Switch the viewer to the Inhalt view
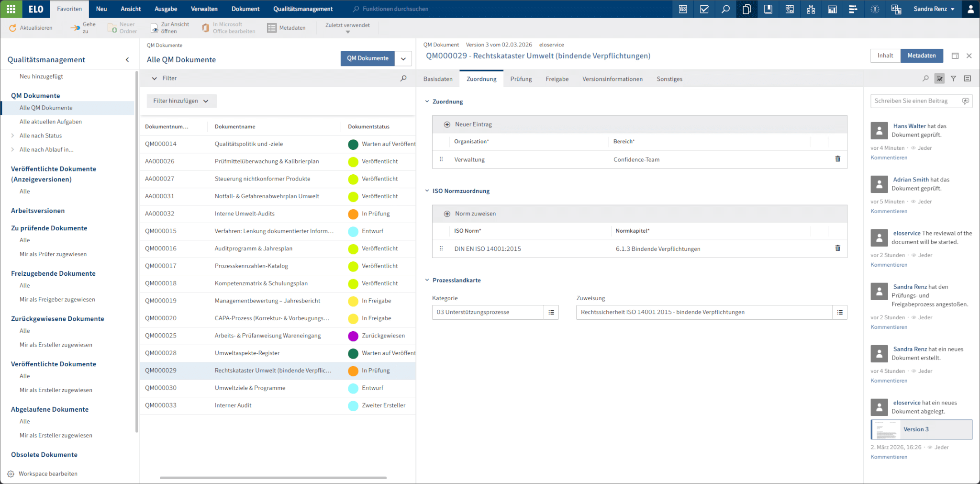The height and width of the screenshot is (484, 980). click(x=885, y=56)
